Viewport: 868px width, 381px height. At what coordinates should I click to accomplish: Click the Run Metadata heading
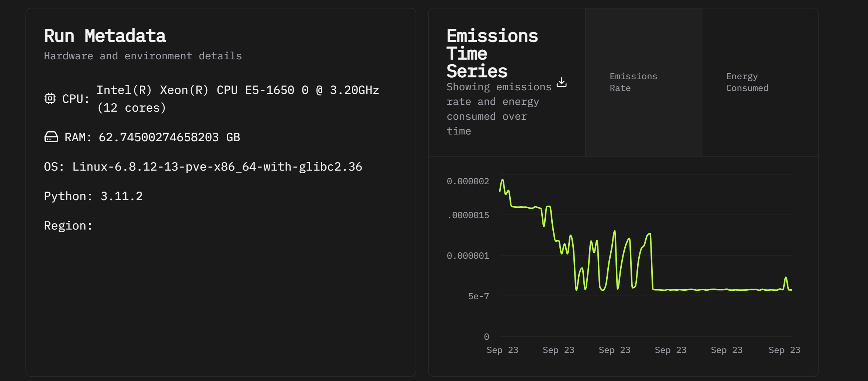pos(105,36)
